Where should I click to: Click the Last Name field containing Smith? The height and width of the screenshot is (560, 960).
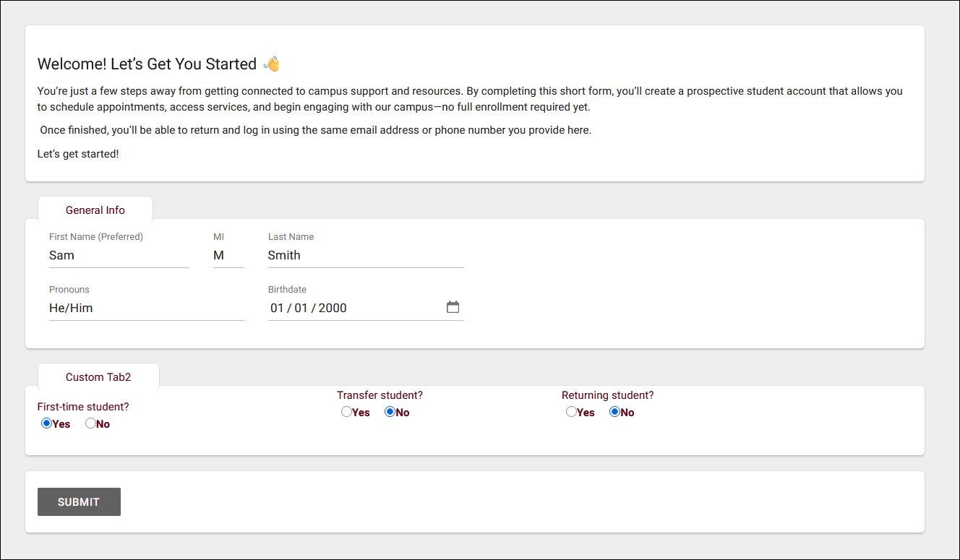(365, 255)
